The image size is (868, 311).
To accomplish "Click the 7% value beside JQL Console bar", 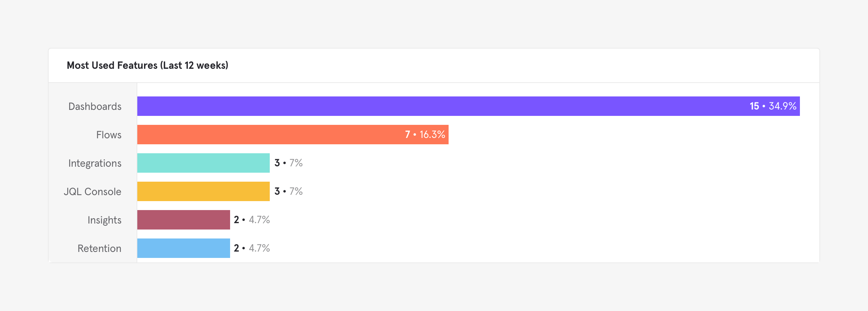I will pos(296,191).
